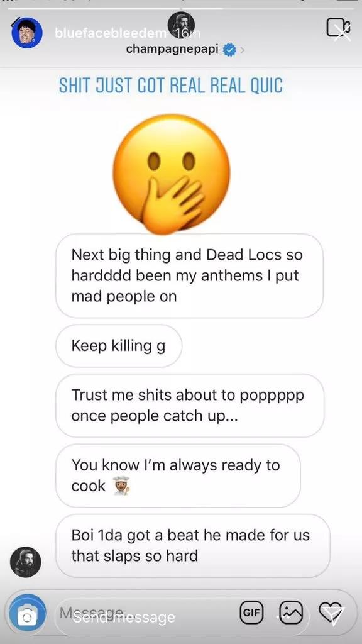
Task: Select the "always ready to cook" message bubble
Action: [178, 475]
